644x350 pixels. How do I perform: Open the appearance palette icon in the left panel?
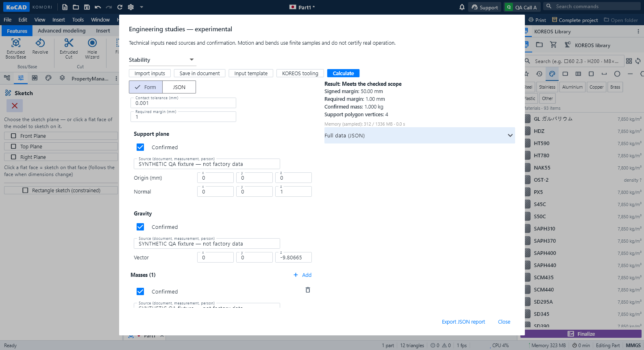pyautogui.click(x=48, y=78)
